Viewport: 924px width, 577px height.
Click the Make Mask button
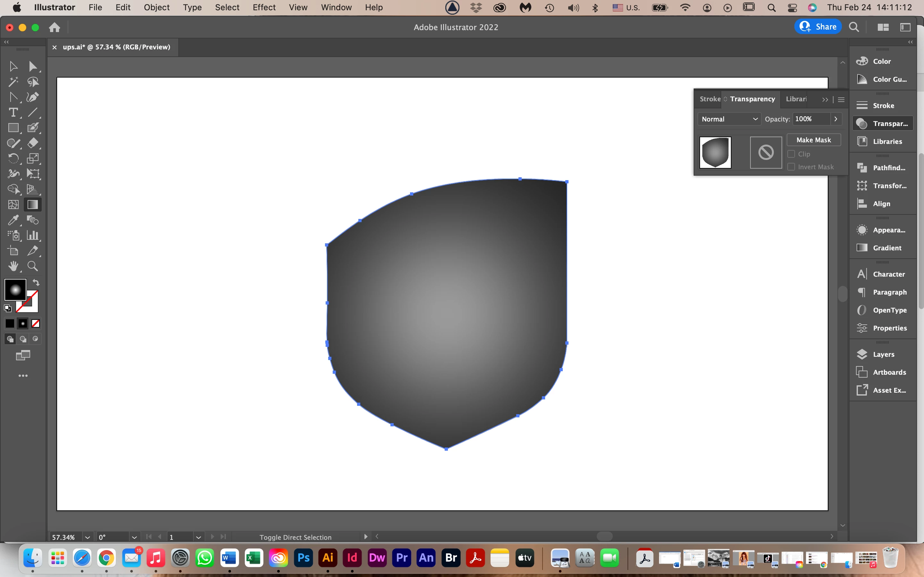[x=813, y=140]
